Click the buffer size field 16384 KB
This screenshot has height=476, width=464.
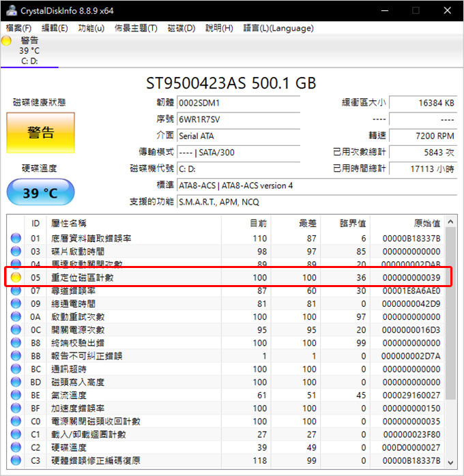pyautogui.click(x=422, y=102)
